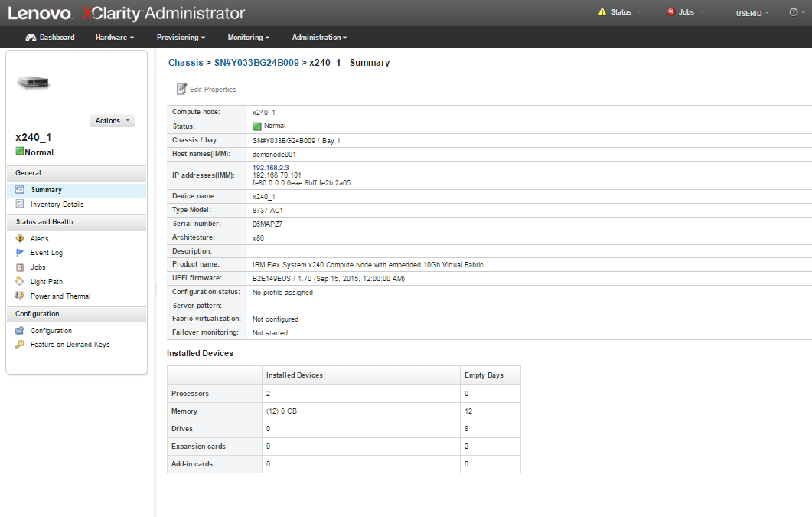Click the Alerts warning icon in sidebar

tap(20, 239)
